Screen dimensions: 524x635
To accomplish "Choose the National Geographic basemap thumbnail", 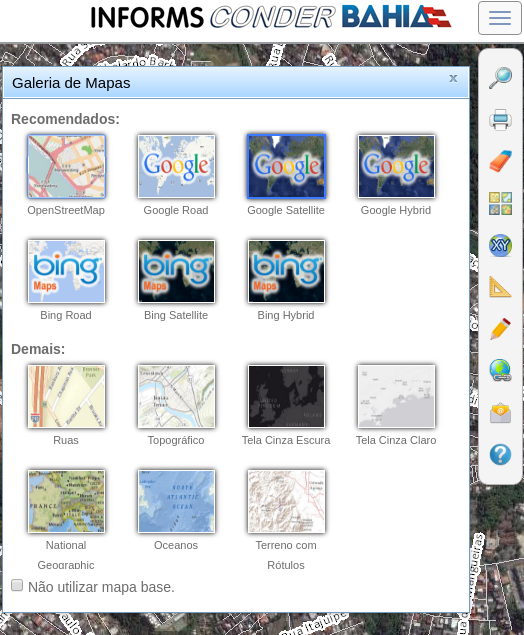I will 66,501.
